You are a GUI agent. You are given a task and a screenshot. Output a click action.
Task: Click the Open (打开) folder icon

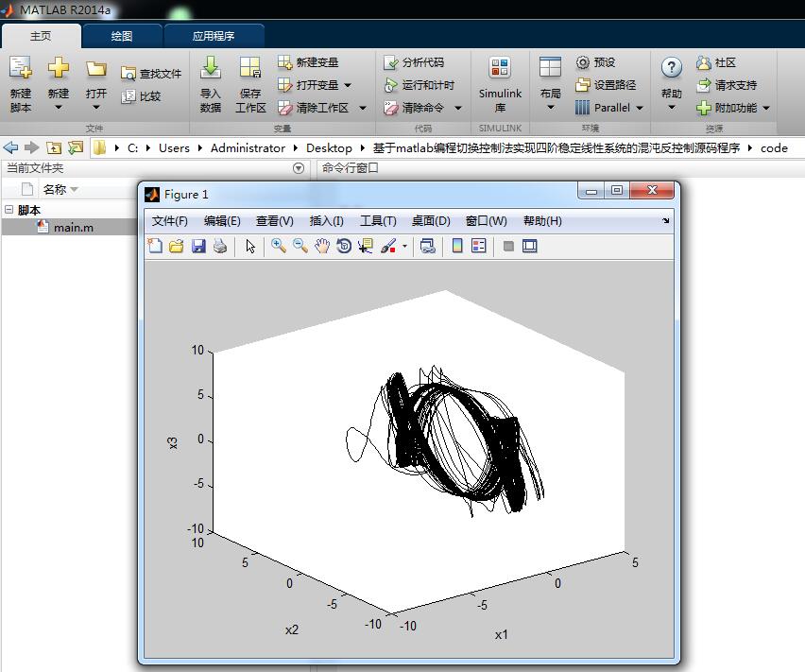(96, 69)
